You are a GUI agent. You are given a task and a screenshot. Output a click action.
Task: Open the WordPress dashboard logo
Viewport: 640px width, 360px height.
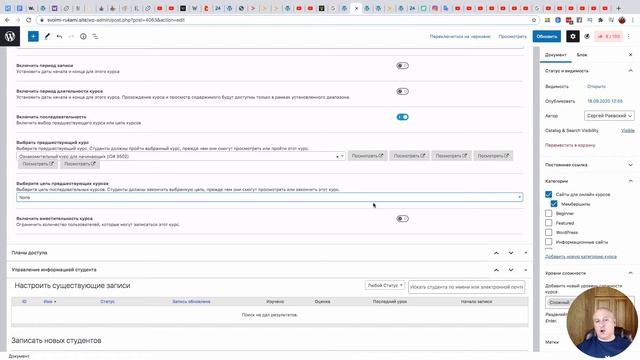tap(10, 36)
